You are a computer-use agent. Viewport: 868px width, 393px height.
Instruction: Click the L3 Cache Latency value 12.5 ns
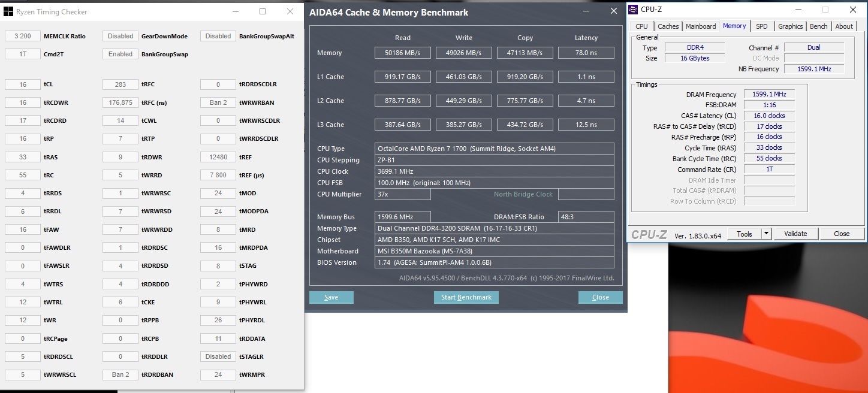point(586,125)
